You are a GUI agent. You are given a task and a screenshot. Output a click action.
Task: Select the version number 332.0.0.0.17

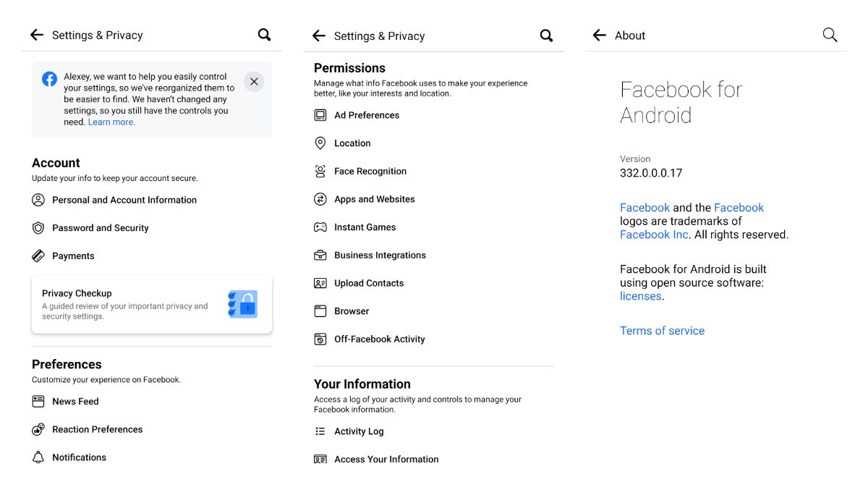[x=651, y=173]
